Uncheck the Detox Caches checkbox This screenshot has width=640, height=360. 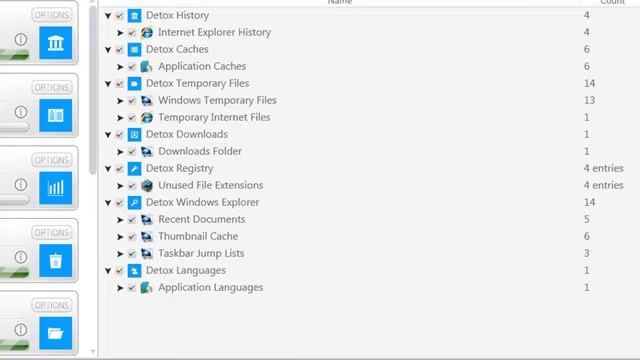tap(119, 49)
